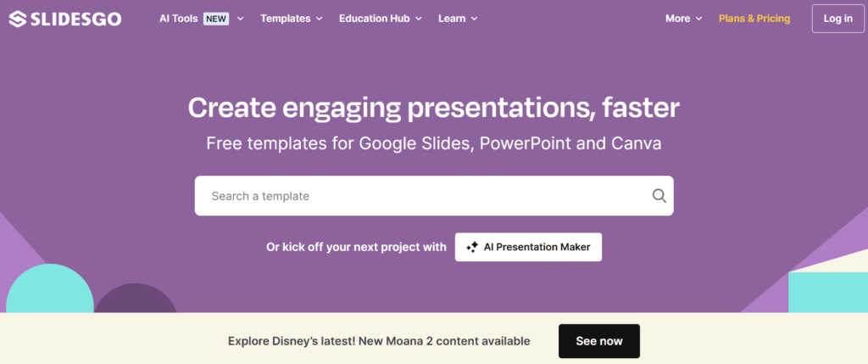868x364 pixels.
Task: Click the SLIDESGO wordmark text
Action: tap(75, 19)
